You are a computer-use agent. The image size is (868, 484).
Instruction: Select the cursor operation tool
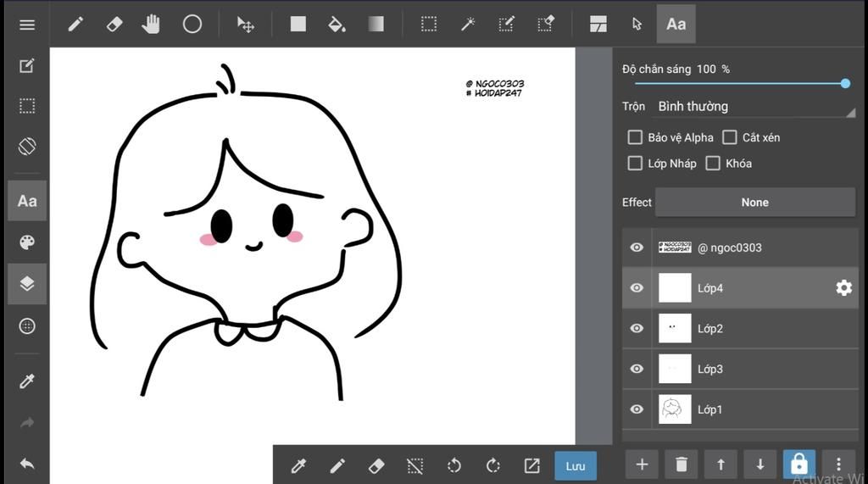pyautogui.click(x=637, y=24)
